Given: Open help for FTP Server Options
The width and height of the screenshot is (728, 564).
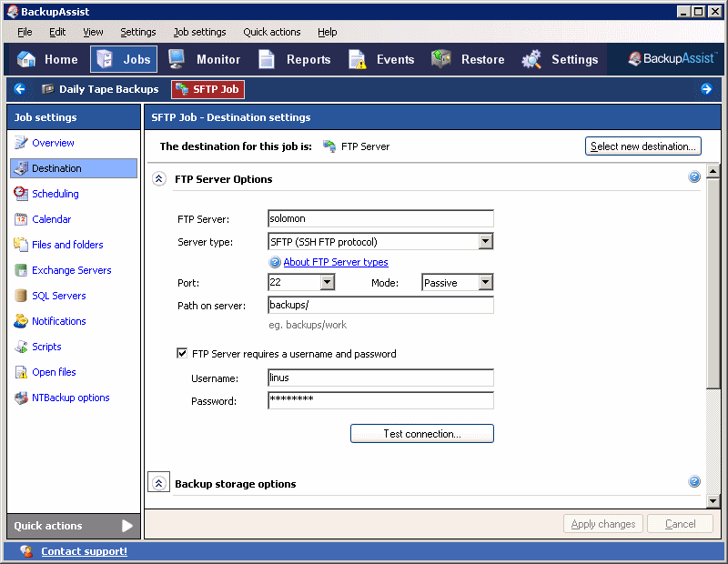Looking at the screenshot, I should point(694,176).
